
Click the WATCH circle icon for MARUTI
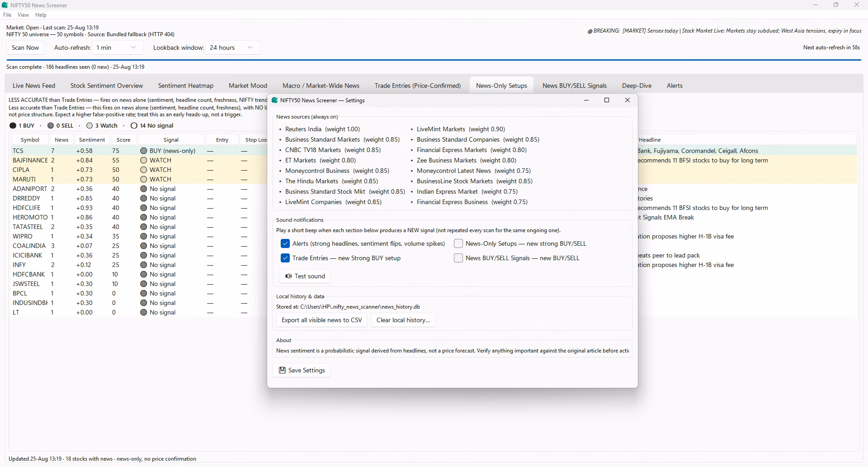click(x=143, y=179)
